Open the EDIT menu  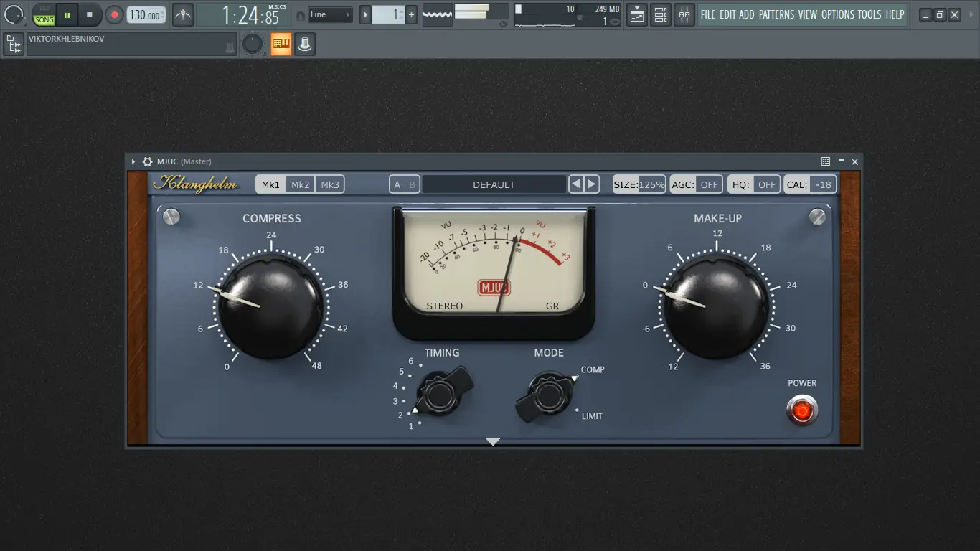pyautogui.click(x=727, y=14)
